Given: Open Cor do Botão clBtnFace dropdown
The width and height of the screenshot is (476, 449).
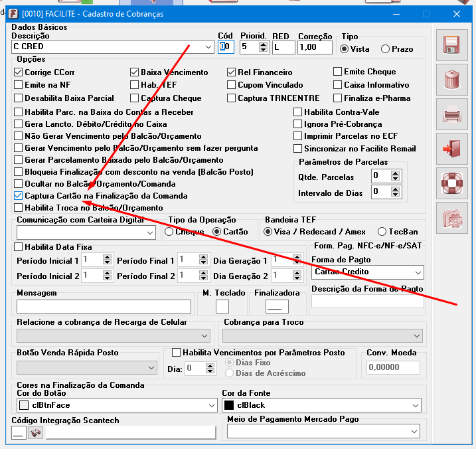Looking at the screenshot, I should (x=212, y=406).
